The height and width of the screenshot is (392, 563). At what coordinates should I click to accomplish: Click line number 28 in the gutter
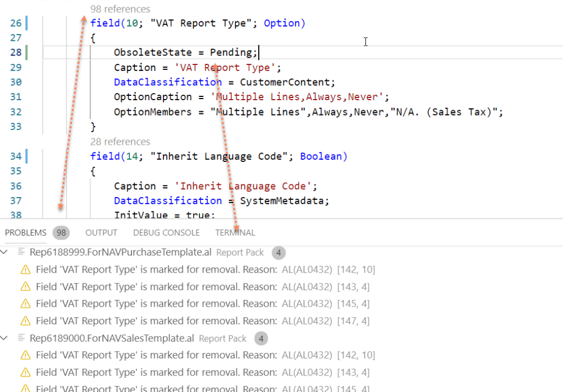coord(16,53)
